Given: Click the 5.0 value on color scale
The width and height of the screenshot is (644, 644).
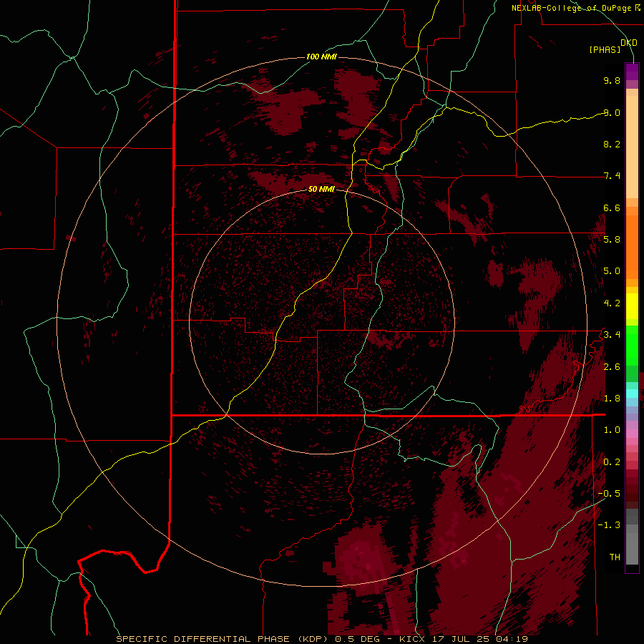Looking at the screenshot, I should click(x=612, y=271).
